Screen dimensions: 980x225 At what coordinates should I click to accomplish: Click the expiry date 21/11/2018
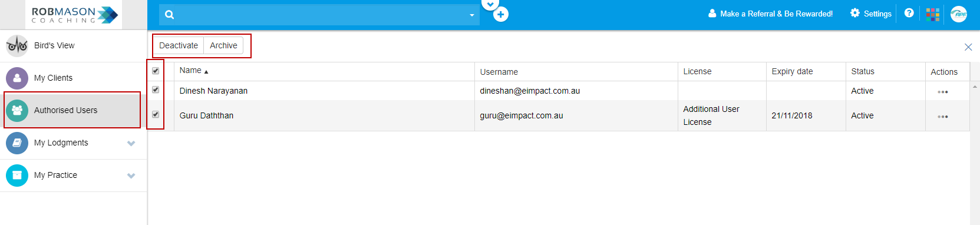[792, 115]
